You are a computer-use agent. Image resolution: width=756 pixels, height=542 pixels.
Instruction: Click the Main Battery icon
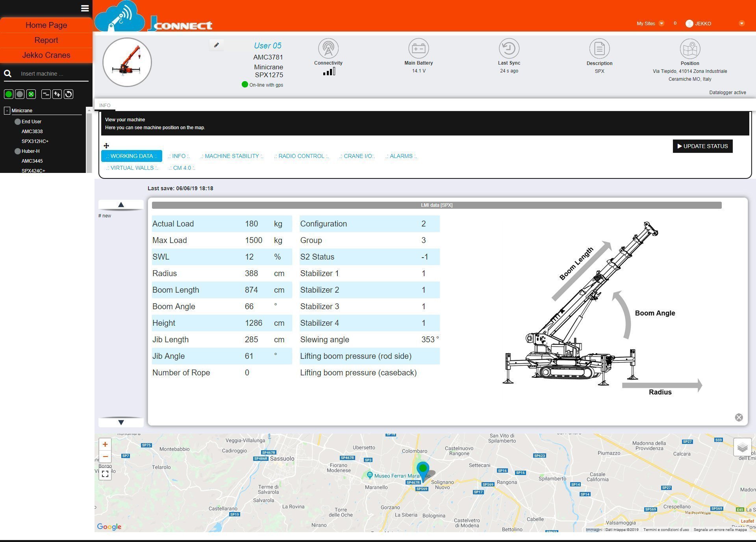[418, 48]
